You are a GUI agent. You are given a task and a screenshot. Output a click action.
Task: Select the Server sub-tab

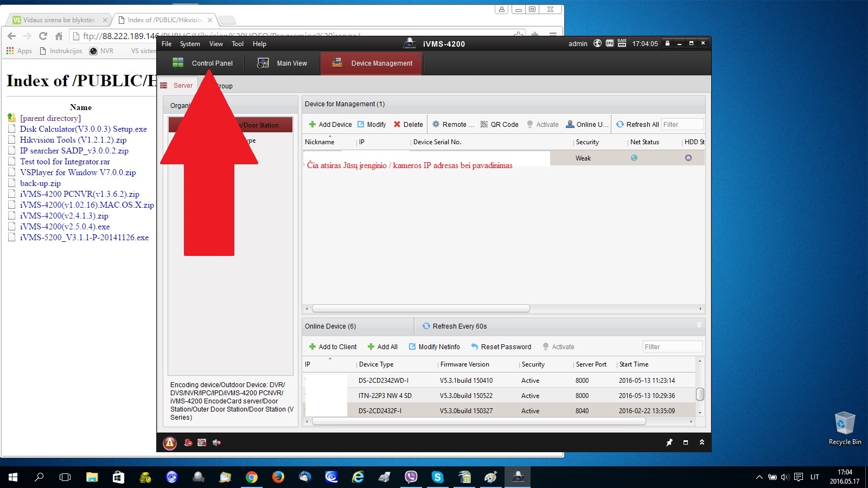(x=177, y=86)
